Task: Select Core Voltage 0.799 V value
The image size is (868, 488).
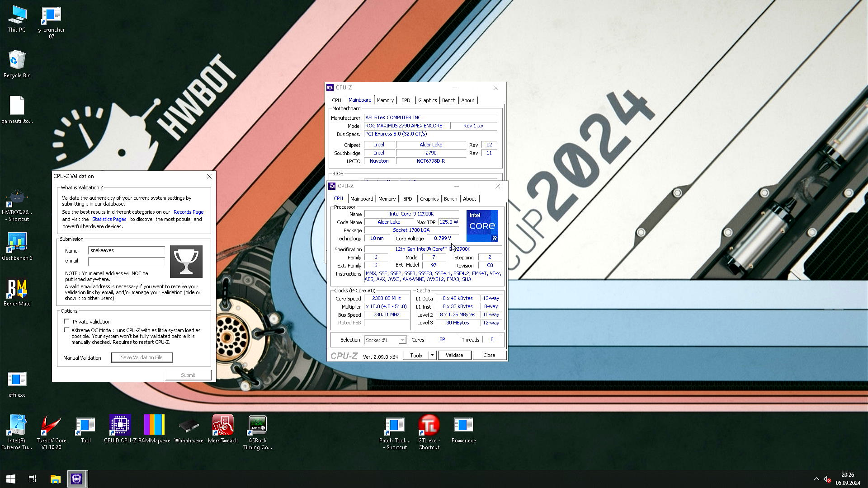Action: click(x=442, y=238)
